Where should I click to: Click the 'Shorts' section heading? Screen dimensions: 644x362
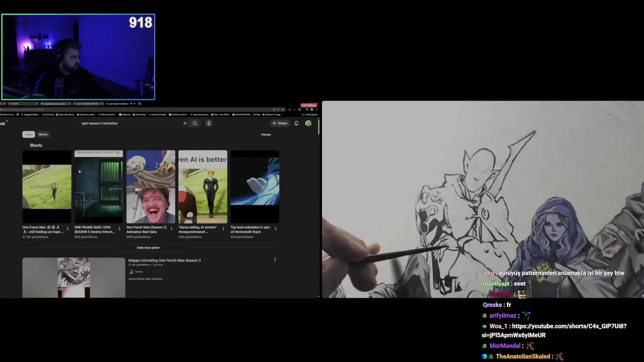click(36, 145)
